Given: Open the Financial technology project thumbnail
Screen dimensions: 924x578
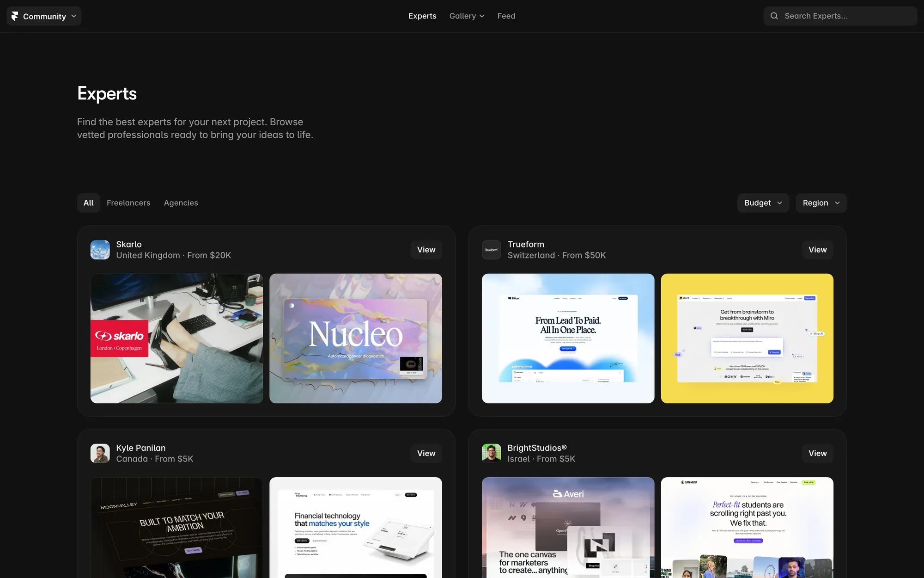Looking at the screenshot, I should 356,528.
